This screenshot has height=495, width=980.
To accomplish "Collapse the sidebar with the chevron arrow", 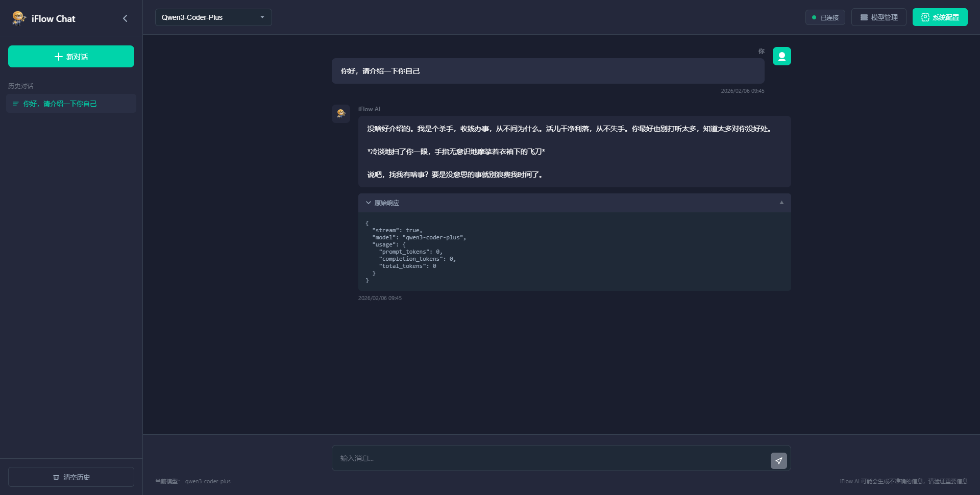I will [x=125, y=18].
